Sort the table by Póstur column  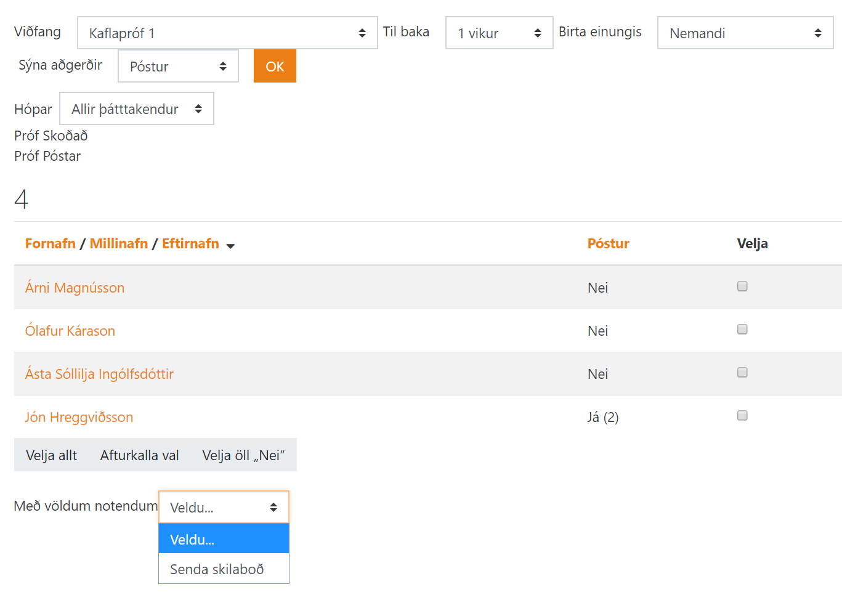608,244
